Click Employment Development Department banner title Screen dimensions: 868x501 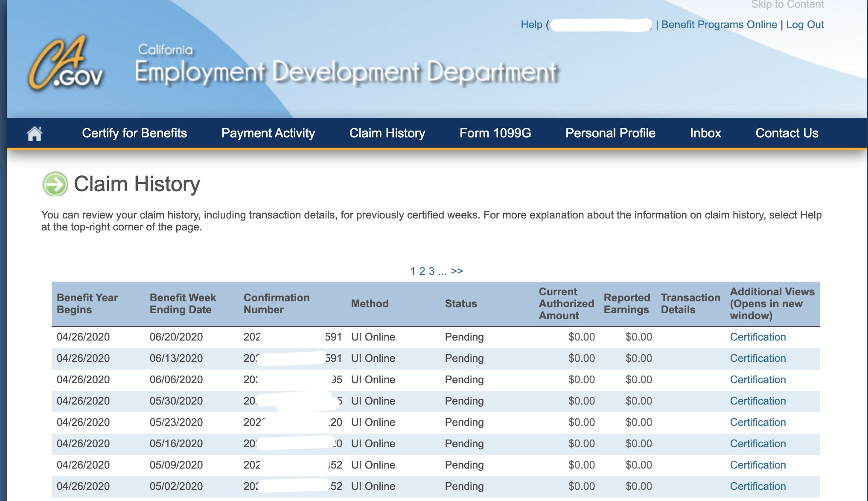tap(347, 72)
